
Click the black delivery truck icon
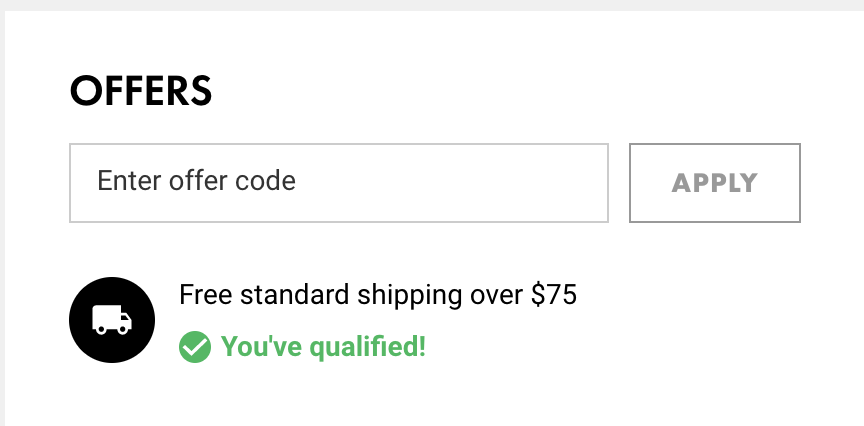112,320
